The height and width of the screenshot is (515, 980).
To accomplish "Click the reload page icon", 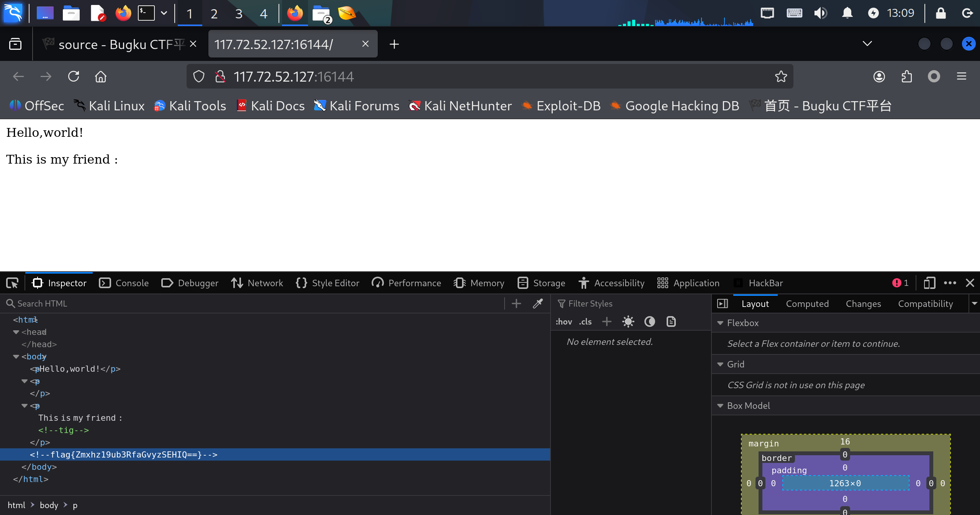I will [x=74, y=77].
